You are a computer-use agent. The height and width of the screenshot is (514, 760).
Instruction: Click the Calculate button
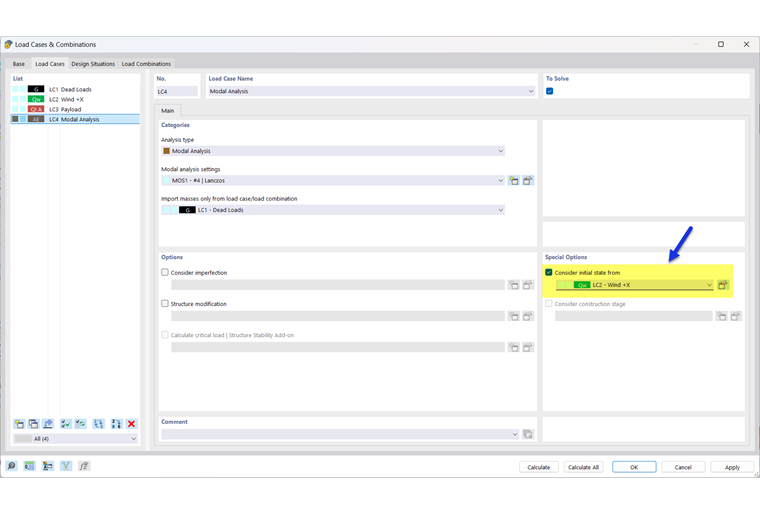click(x=538, y=467)
